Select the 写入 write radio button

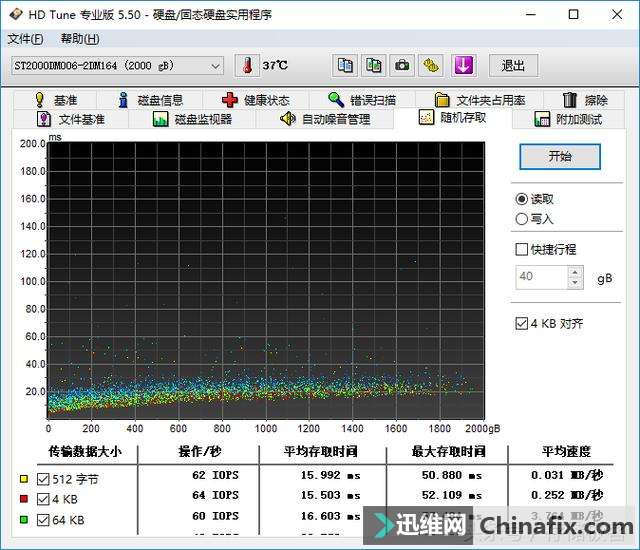[522, 219]
